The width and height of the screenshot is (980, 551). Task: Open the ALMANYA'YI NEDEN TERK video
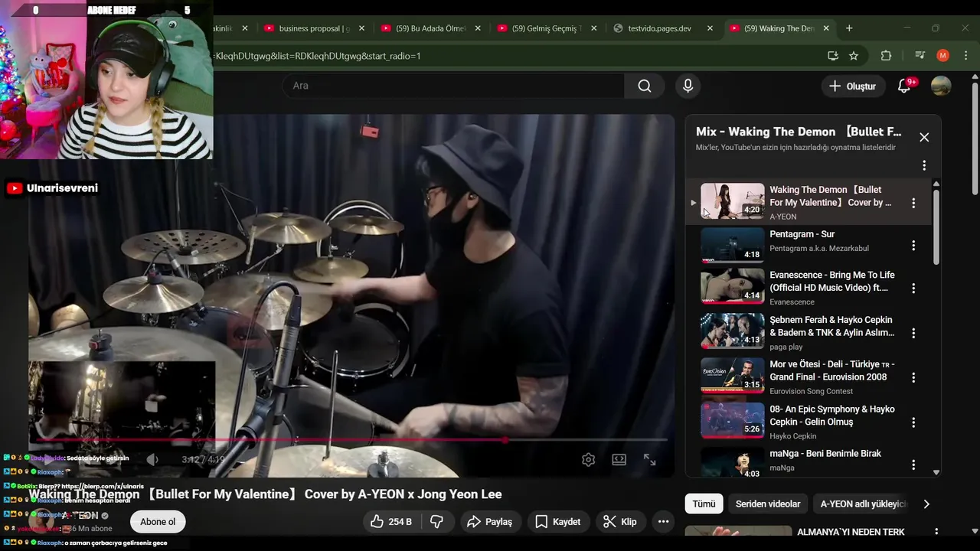851,532
